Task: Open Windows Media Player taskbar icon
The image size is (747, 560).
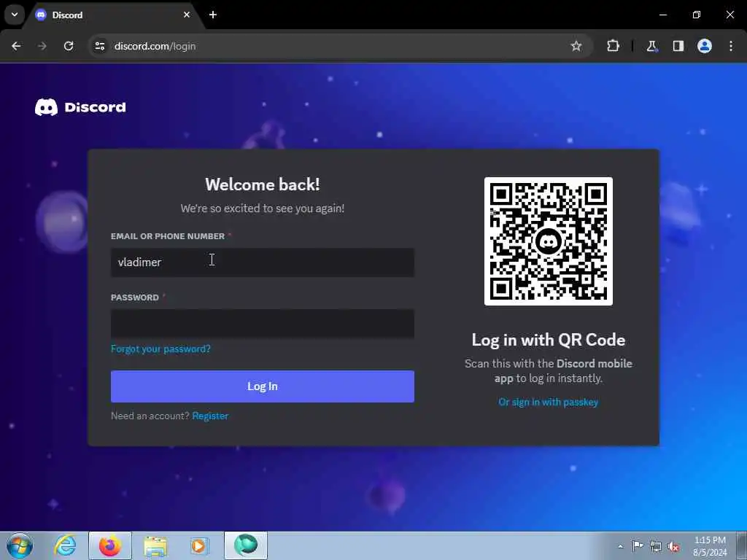Action: [199, 545]
